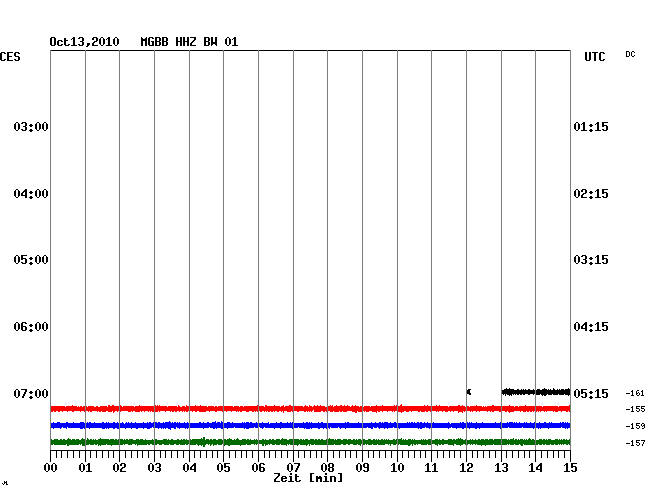Click the 05:15 UTC time label

pyautogui.click(x=591, y=393)
